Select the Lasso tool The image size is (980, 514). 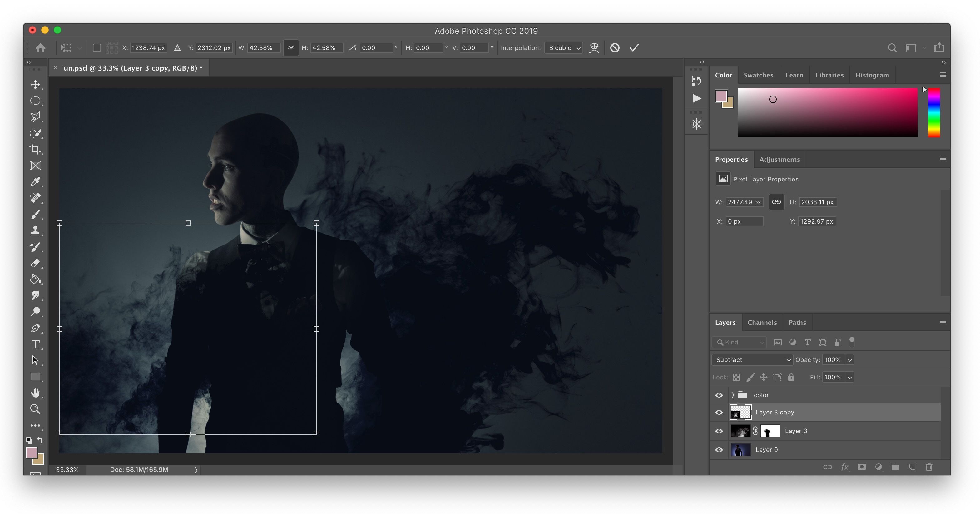(36, 117)
